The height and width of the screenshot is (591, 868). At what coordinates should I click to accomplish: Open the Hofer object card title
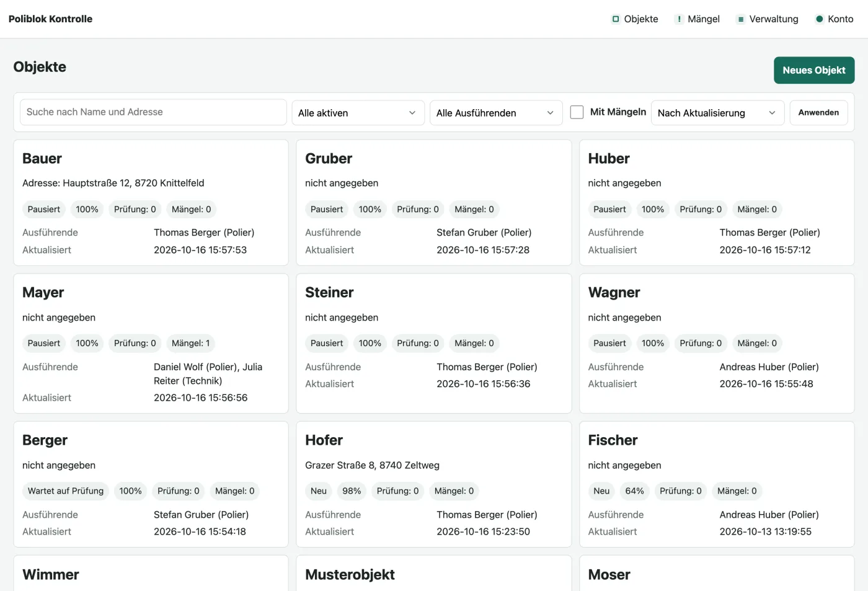(x=324, y=440)
